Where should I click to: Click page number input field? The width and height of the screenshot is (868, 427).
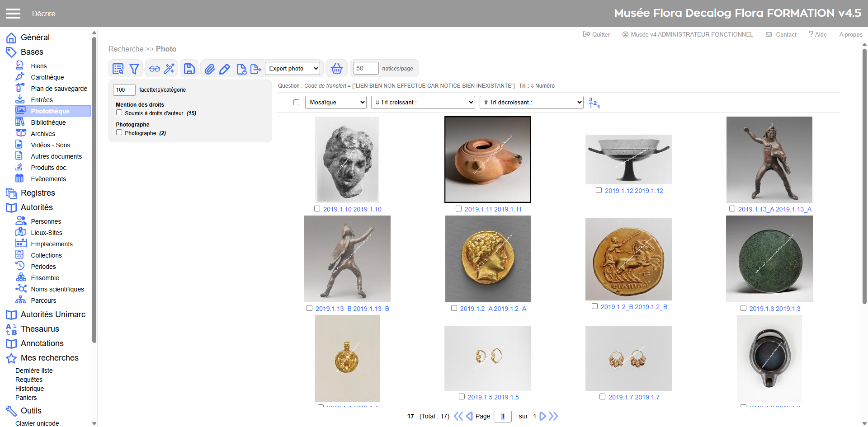click(x=503, y=417)
